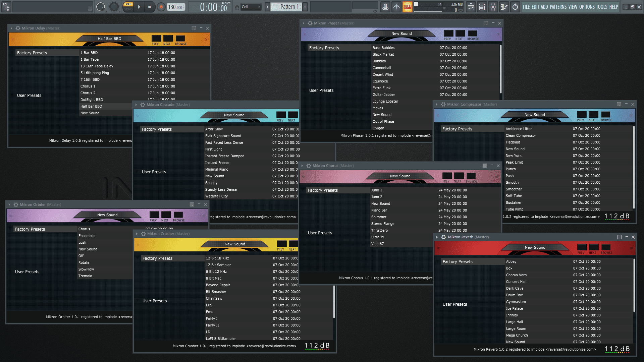The width and height of the screenshot is (644, 362).
Task: Open Mikron Phaser gear options
Action: click(310, 23)
